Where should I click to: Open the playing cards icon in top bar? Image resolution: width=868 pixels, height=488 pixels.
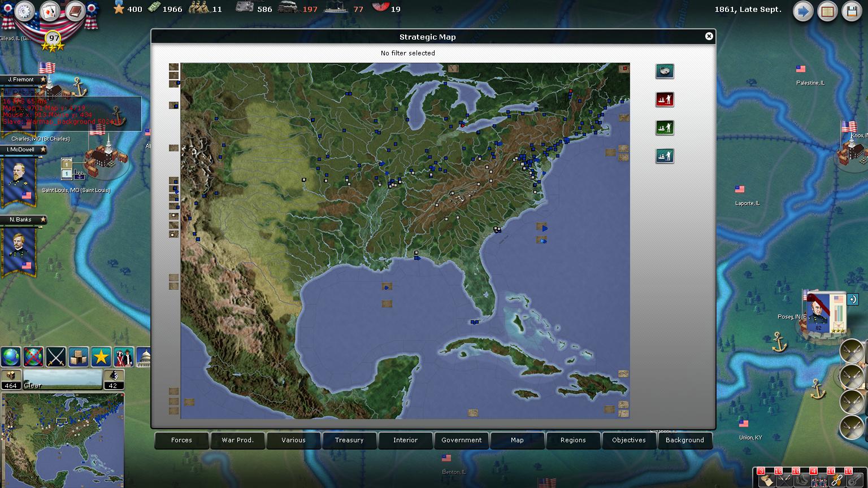pos(50,11)
